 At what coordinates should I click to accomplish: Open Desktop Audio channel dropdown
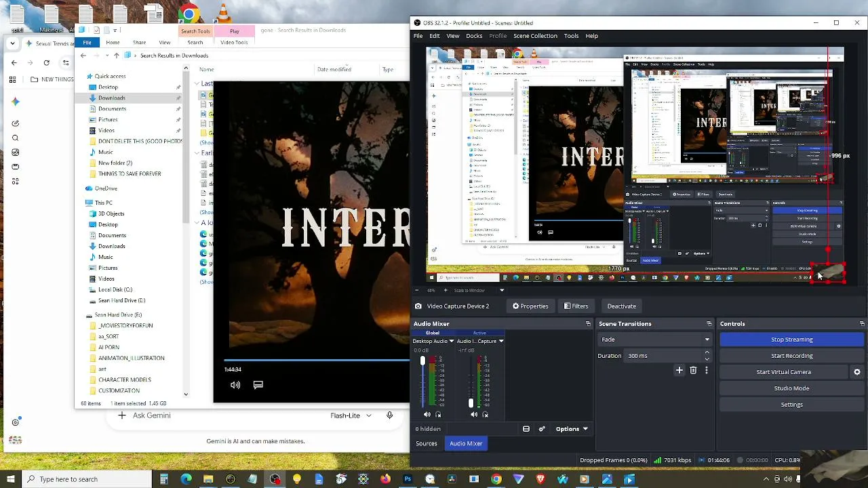pyautogui.click(x=451, y=341)
